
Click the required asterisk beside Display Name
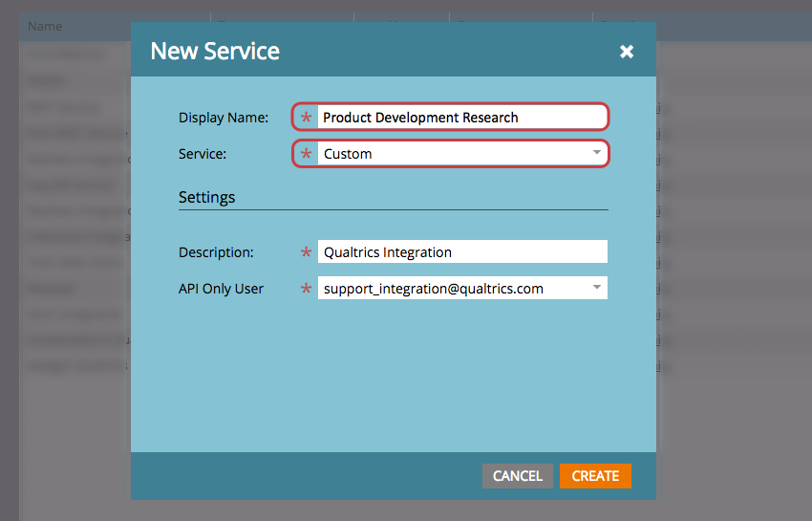(306, 118)
